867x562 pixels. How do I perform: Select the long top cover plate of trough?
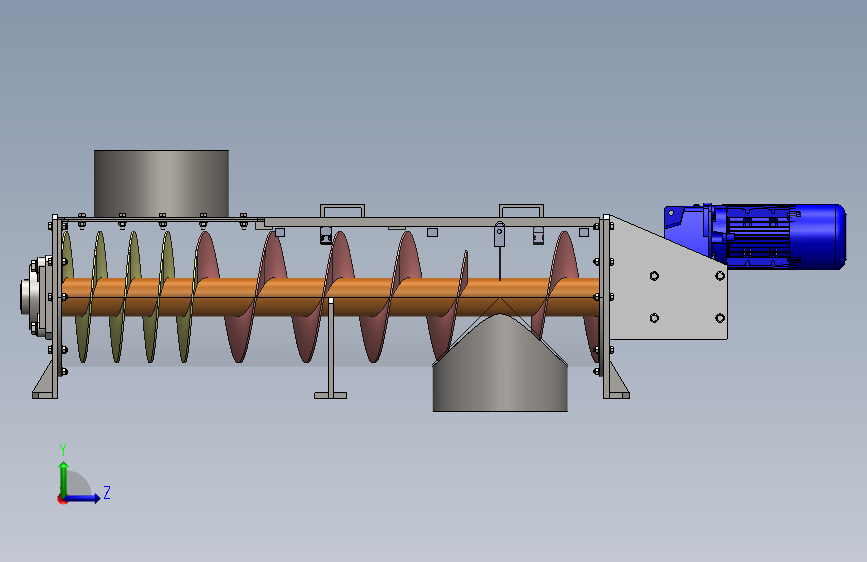[431, 222]
